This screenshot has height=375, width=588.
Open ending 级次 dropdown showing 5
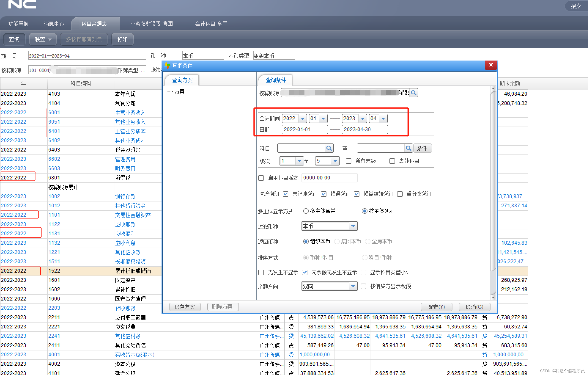(335, 161)
